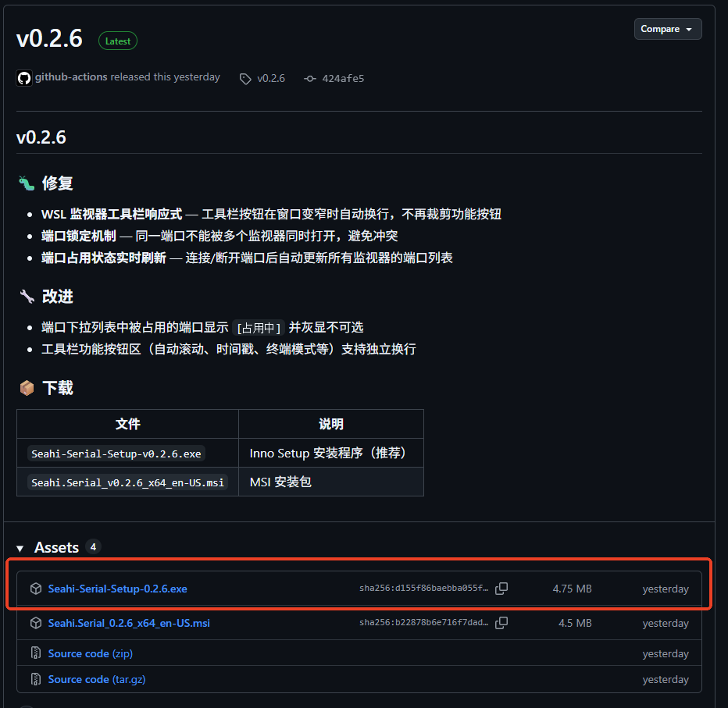Screen dimensions: 728x708
Task: Click the 修复 section heading
Action: pos(58,183)
